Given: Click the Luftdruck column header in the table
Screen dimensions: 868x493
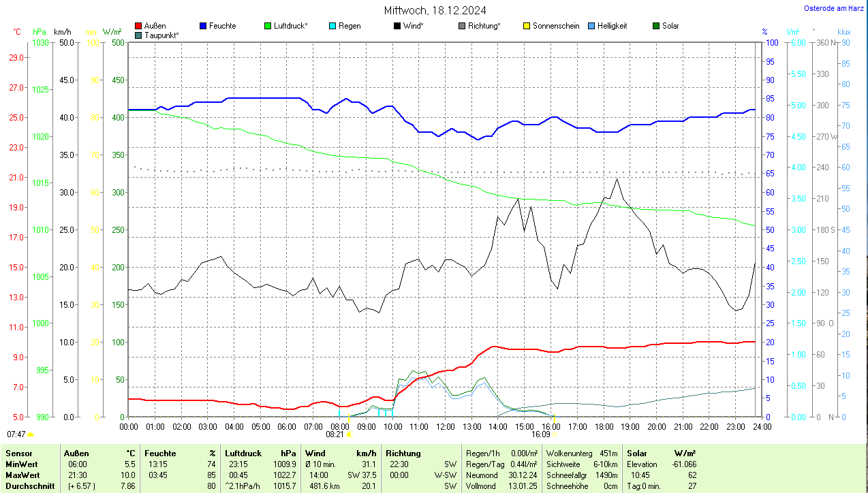Looking at the screenshot, I should coord(244,454).
